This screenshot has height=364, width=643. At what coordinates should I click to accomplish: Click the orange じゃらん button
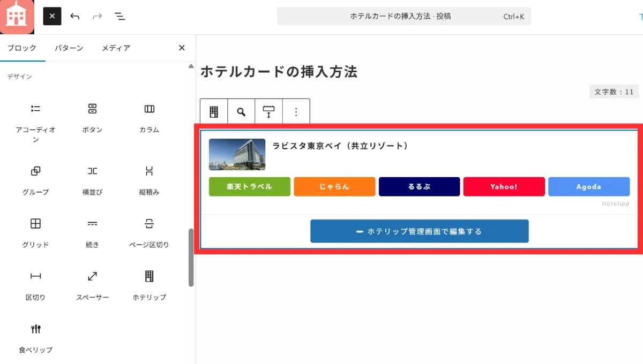(334, 187)
